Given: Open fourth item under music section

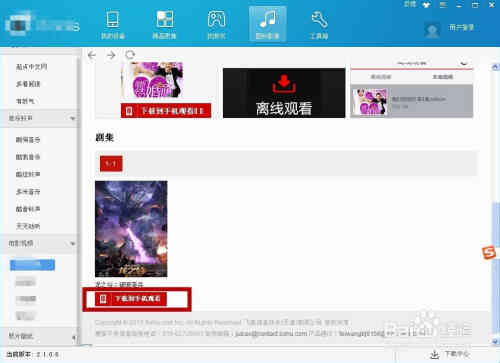Looking at the screenshot, I should [28, 192].
